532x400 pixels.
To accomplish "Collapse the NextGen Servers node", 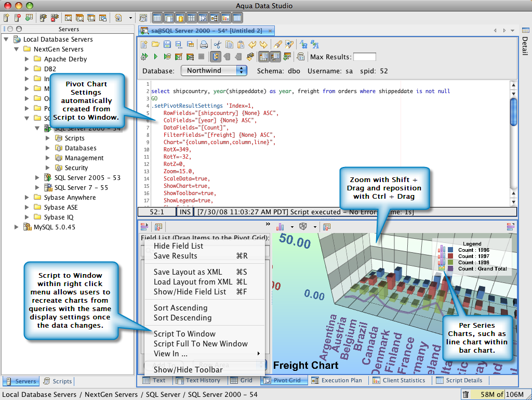I will [16, 49].
